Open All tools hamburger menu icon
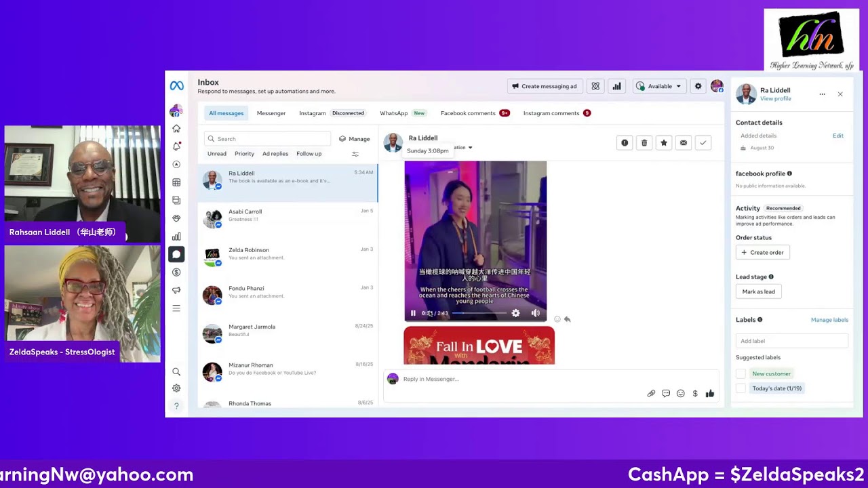 coord(176,308)
